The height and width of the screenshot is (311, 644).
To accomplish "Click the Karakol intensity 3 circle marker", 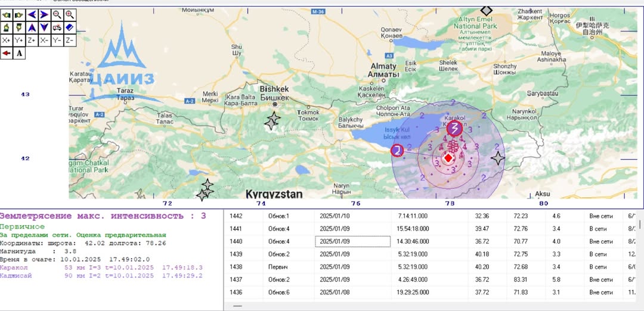I will (x=455, y=129).
